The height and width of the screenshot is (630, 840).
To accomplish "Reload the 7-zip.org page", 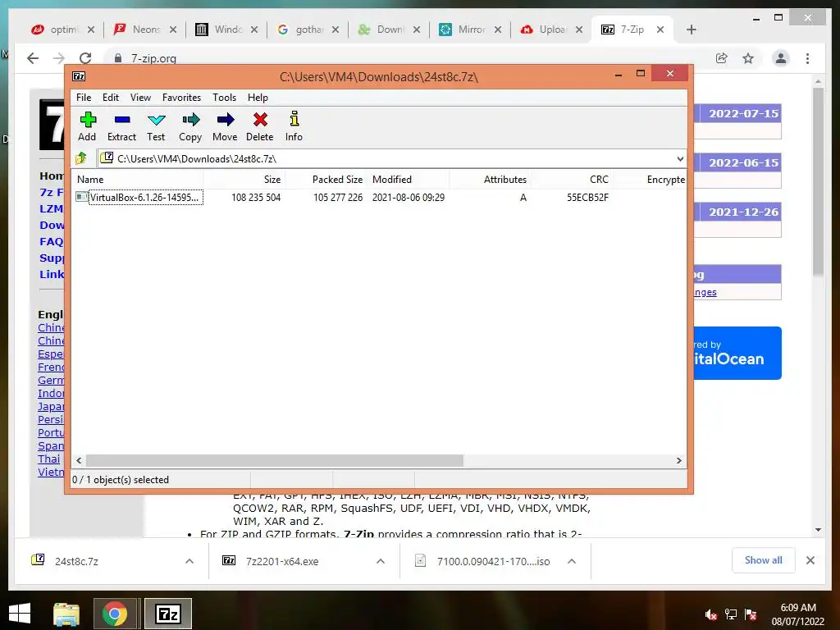I will pyautogui.click(x=85, y=58).
